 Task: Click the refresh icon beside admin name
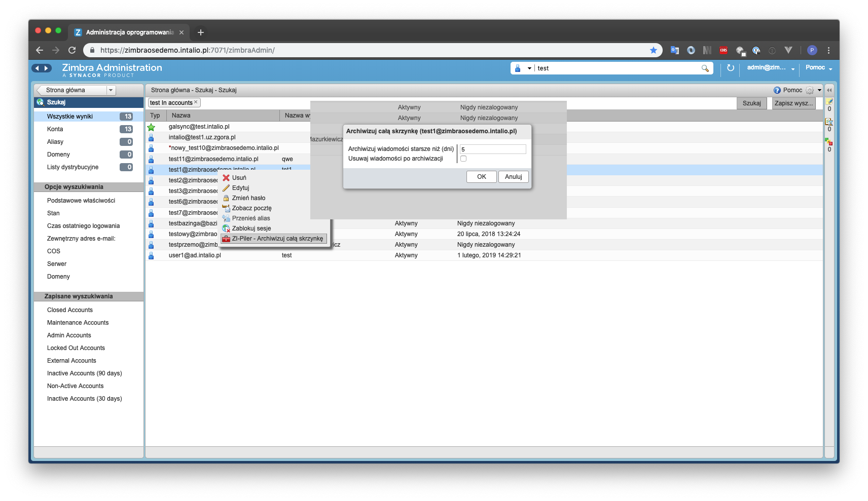(730, 68)
